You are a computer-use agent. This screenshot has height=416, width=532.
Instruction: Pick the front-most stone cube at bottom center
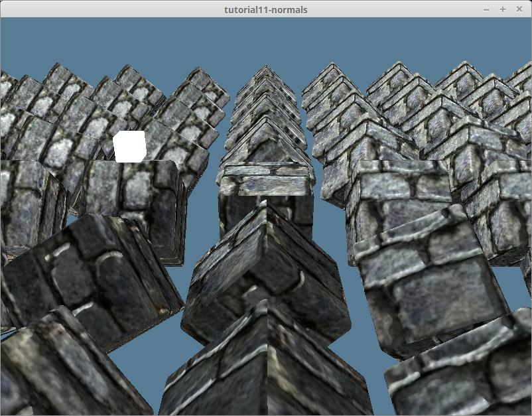[x=265, y=365]
